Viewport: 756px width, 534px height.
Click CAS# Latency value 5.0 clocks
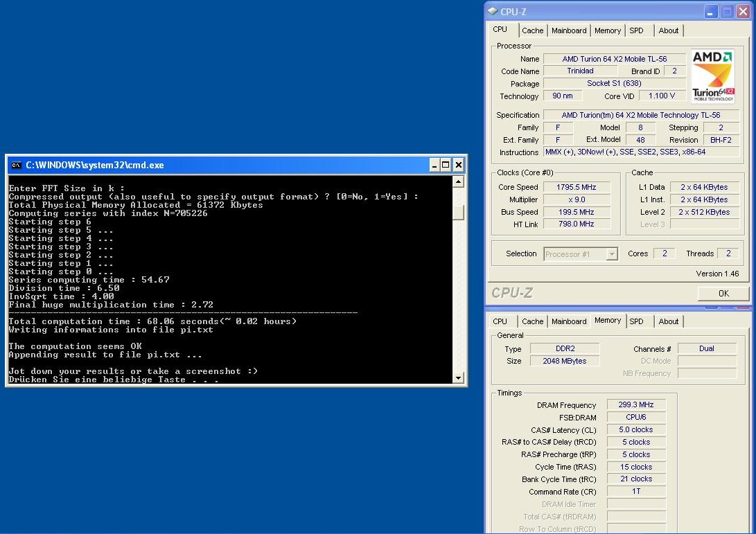coord(636,430)
